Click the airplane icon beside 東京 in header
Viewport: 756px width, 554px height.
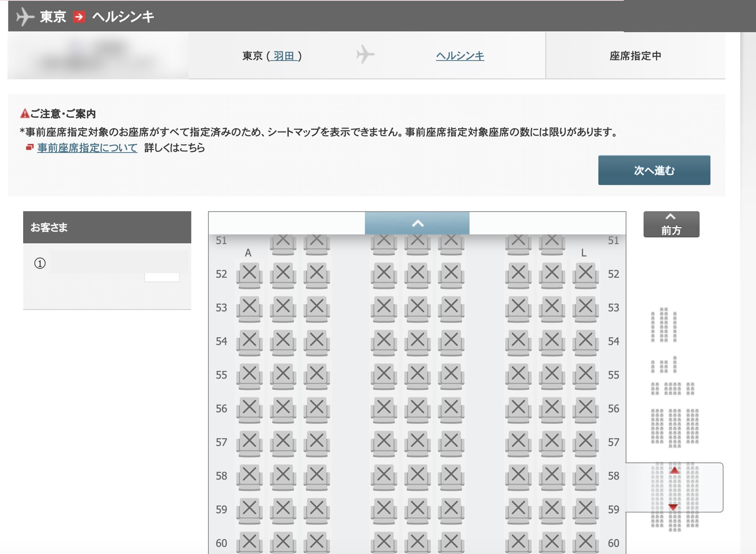[x=25, y=17]
